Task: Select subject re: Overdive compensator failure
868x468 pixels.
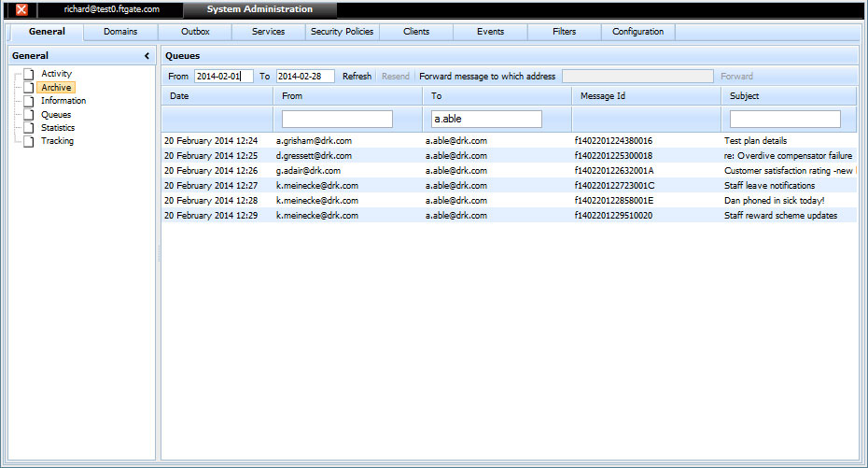Action: [789, 156]
